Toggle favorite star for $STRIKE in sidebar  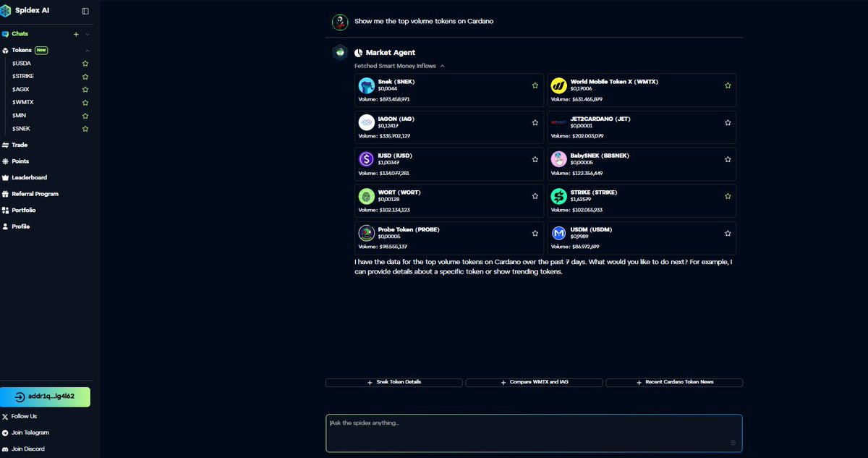point(85,76)
